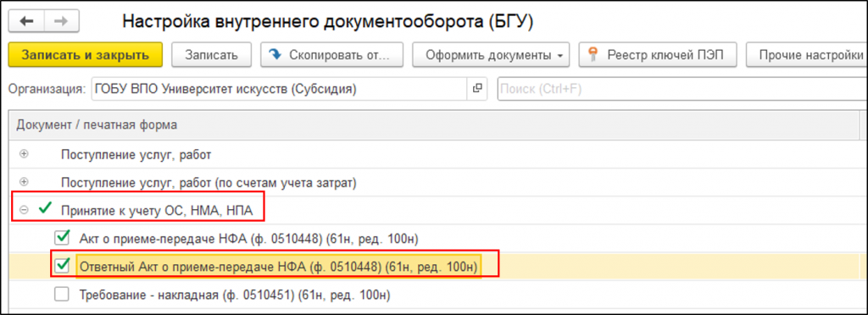Viewport: 868px width, 315px height.
Task: Expand 'Поступление услуг, работ' row
Action: tap(24, 155)
